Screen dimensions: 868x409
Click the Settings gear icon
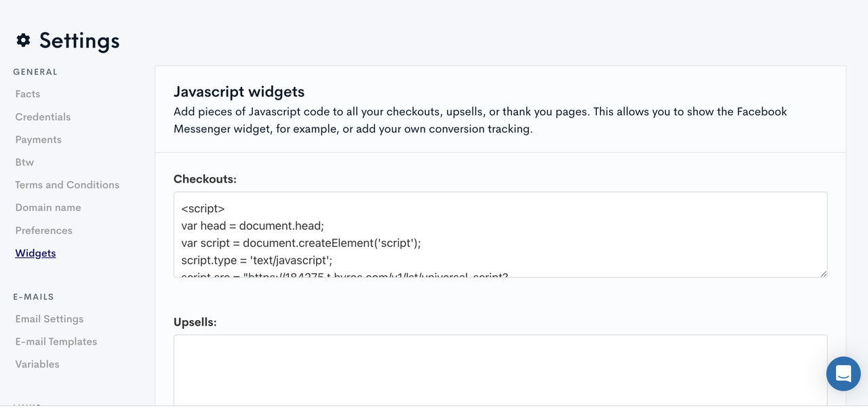click(23, 40)
